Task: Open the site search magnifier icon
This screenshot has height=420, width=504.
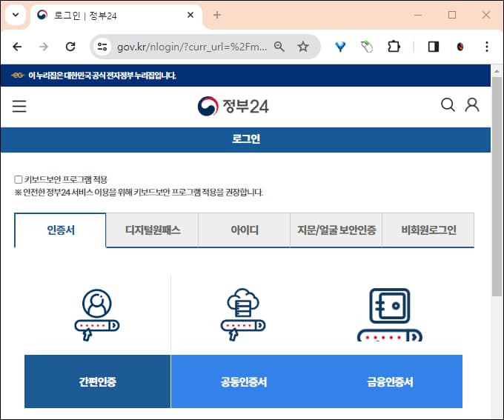Action: click(448, 104)
